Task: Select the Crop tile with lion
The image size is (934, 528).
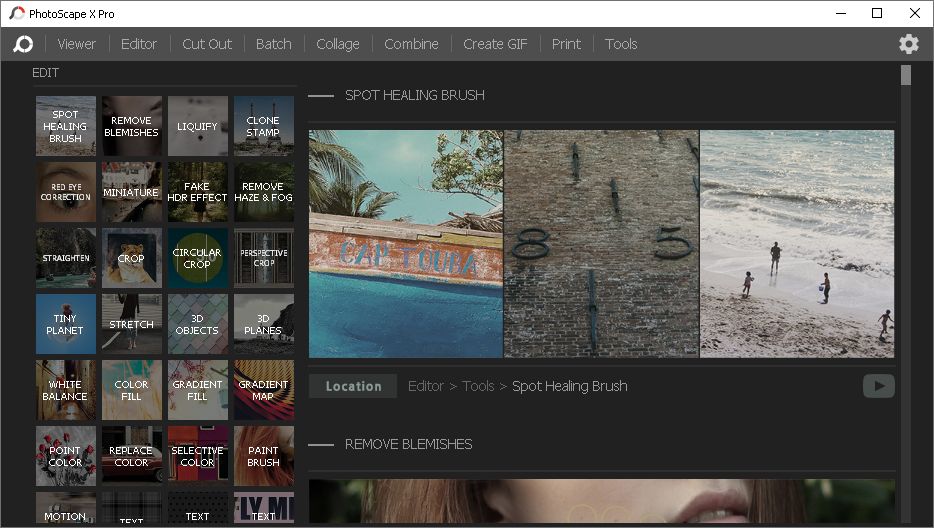Action: click(132, 258)
